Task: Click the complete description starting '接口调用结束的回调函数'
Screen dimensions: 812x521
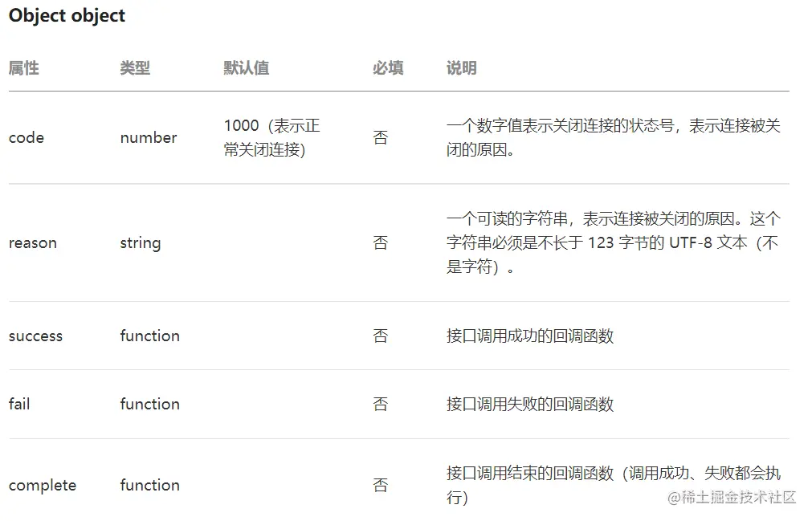Action: click(x=613, y=486)
